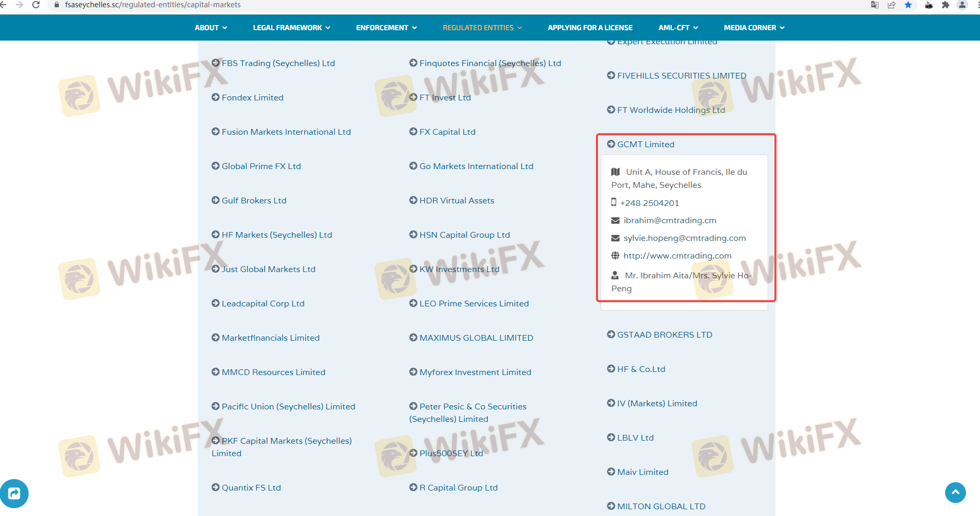Open the Regulated Entities menu

coord(482,28)
